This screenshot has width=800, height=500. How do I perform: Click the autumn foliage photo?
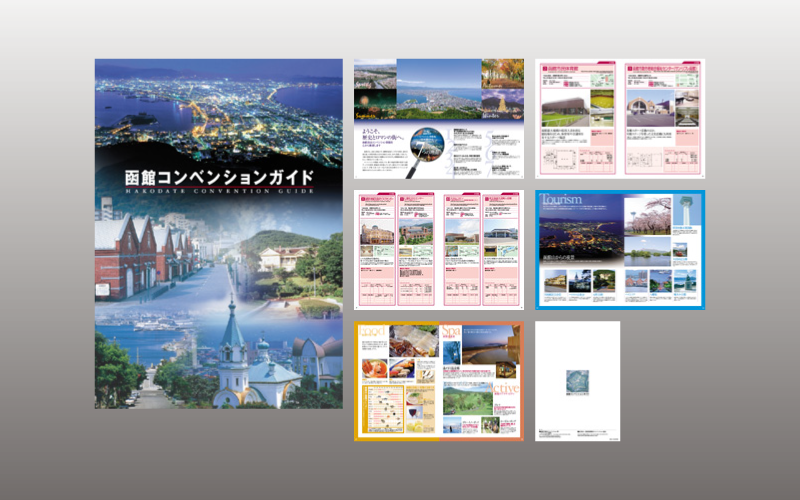(502, 73)
